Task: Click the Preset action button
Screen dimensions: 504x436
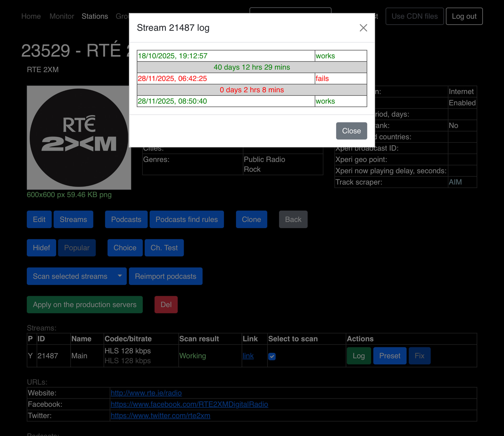Action: (390, 356)
